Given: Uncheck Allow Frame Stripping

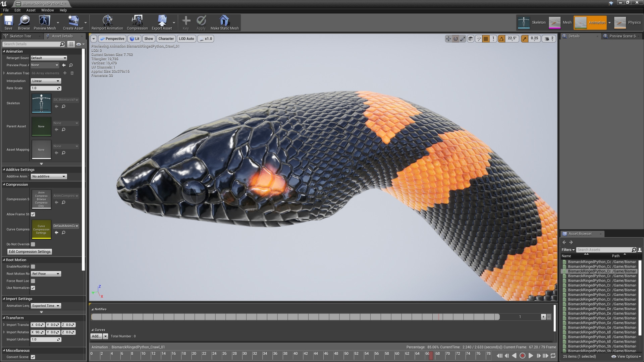Looking at the screenshot, I should click(33, 214).
